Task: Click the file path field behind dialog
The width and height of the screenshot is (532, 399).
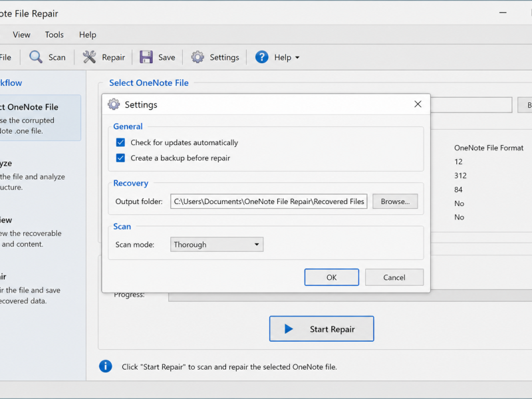Action: 471,105
